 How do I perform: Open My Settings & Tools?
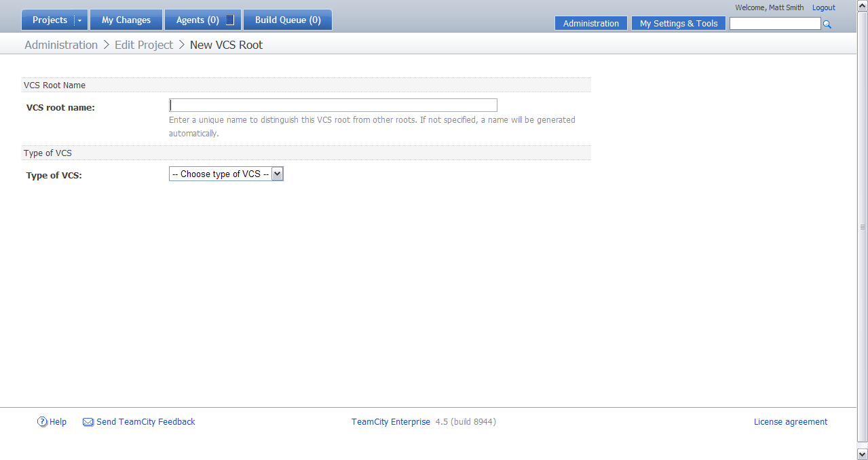coord(678,23)
